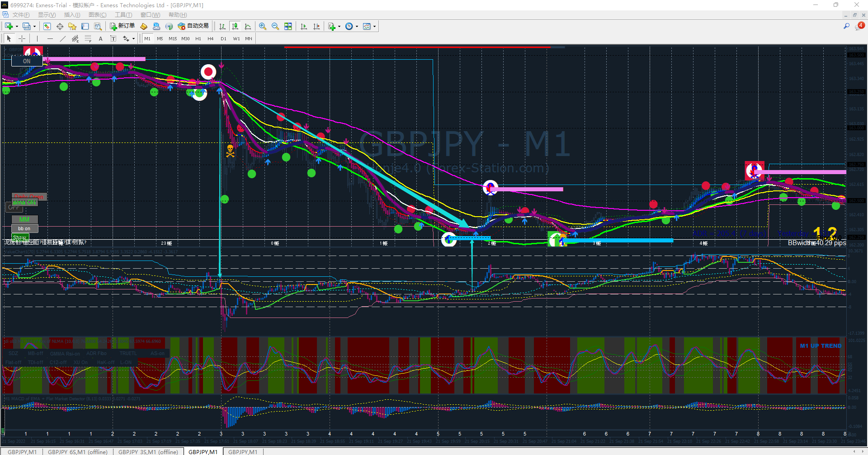Toggle the 'XU On' indicator button
This screenshot has height=455, width=868.
(x=81, y=362)
